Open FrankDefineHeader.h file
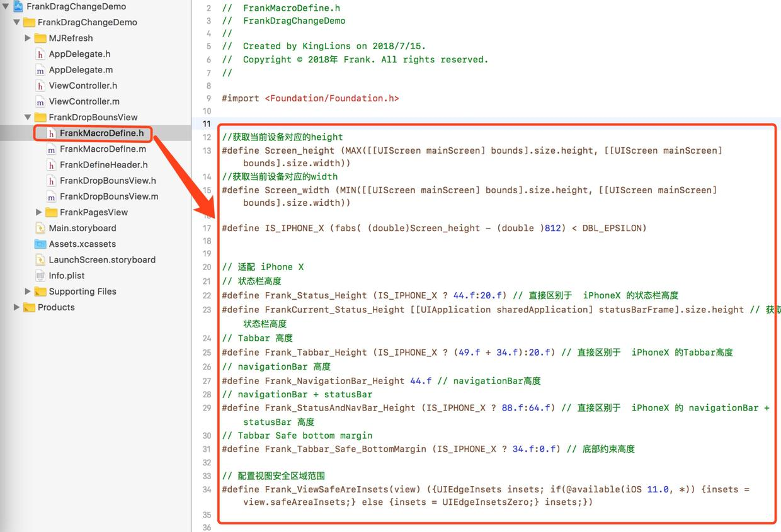The height and width of the screenshot is (532, 781). 104,165
